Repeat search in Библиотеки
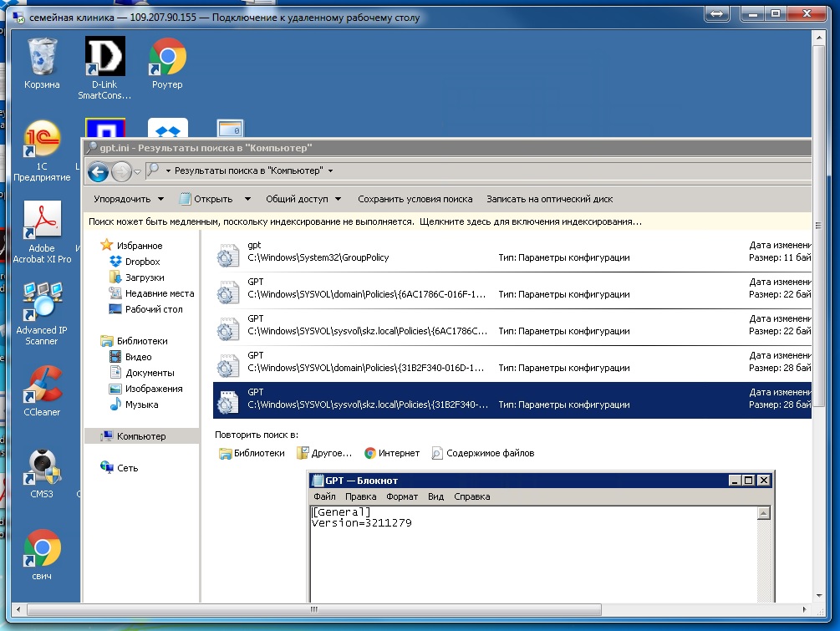The width and height of the screenshot is (840, 631). click(252, 453)
